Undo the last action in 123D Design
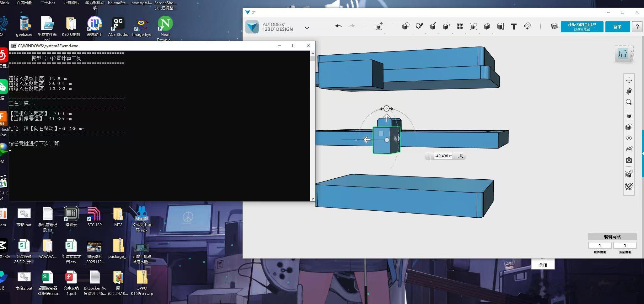 [338, 26]
